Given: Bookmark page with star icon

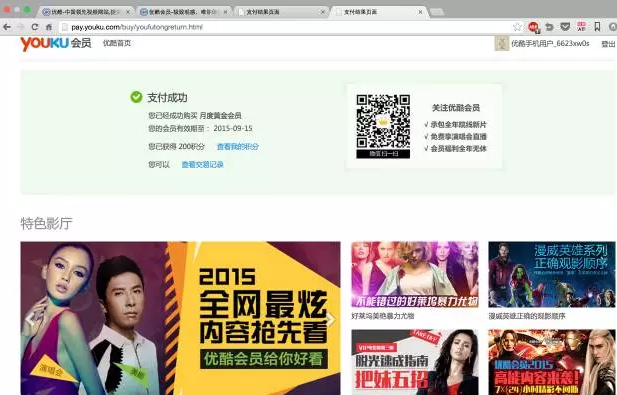Looking at the screenshot, I should 517,27.
